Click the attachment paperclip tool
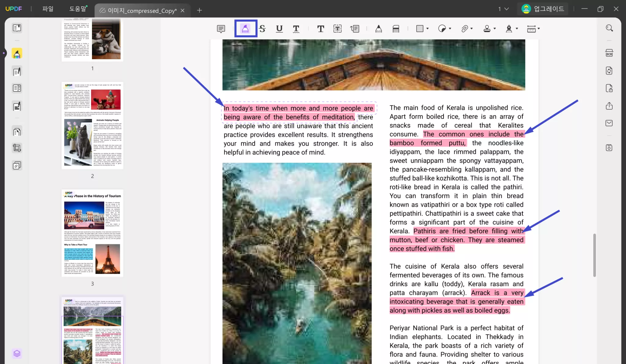The width and height of the screenshot is (626, 364). click(464, 29)
